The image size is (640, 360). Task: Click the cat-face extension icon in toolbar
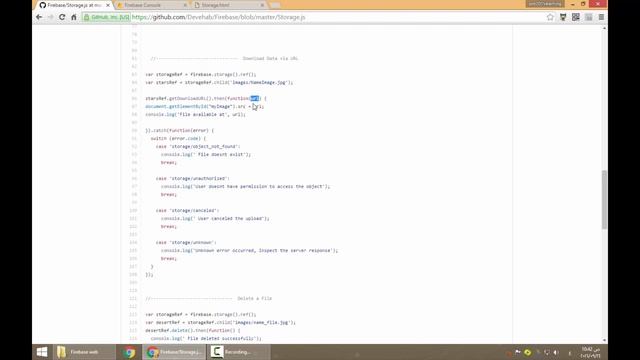click(563, 17)
